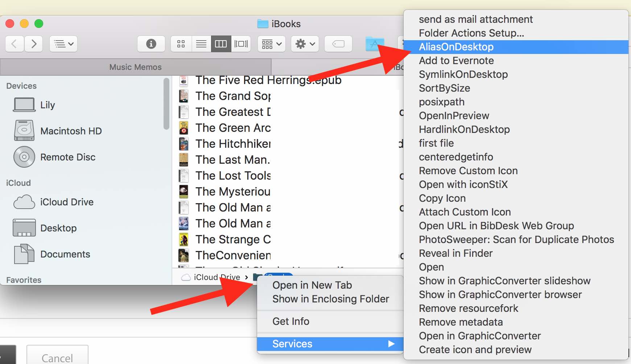Choose Open with iconStiX
The height and width of the screenshot is (364, 631).
click(x=516, y=184)
